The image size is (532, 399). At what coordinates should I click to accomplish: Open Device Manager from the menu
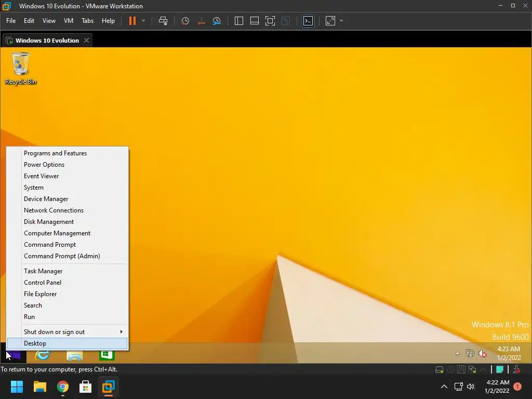(x=67, y=199)
